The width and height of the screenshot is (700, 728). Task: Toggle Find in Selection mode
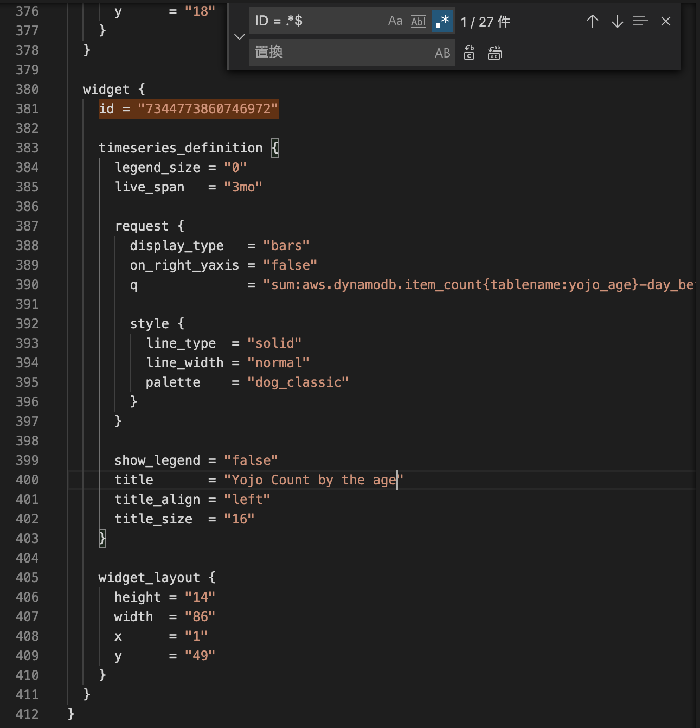640,21
